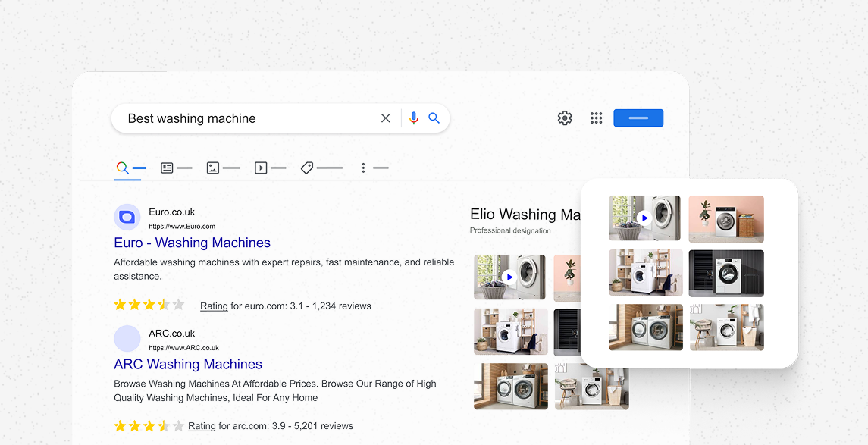Clear the search box with the X icon

(386, 118)
